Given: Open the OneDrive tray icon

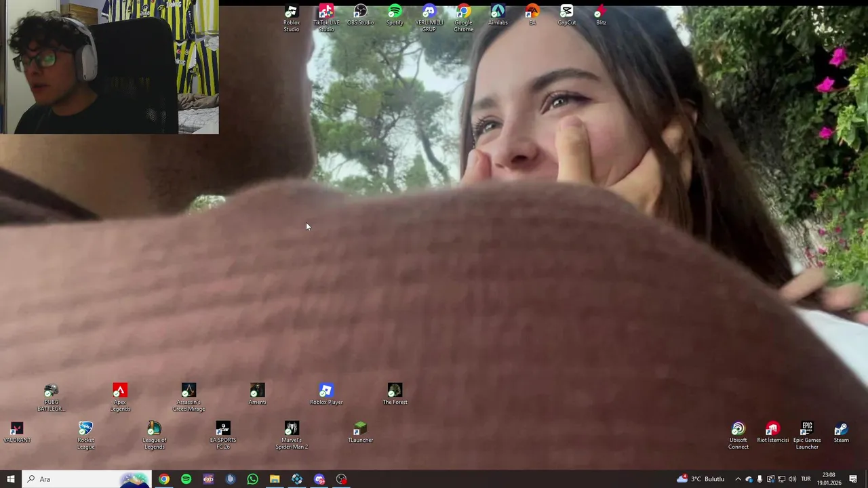Looking at the screenshot, I should pos(749,479).
